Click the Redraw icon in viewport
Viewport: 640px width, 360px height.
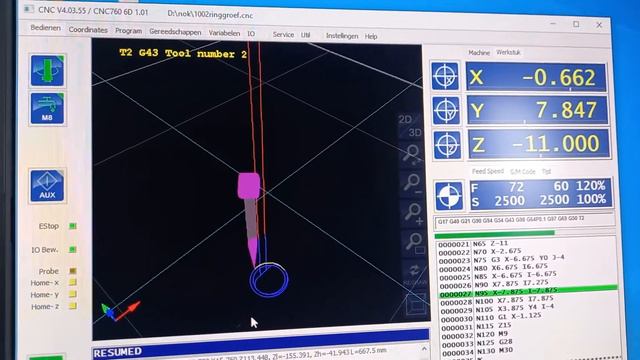click(x=415, y=273)
